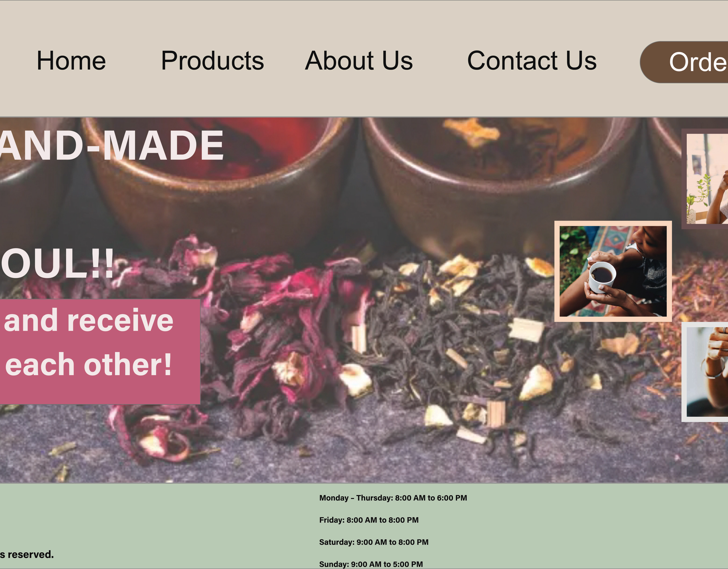The width and height of the screenshot is (728, 569).
Task: Click the Sunday 9:00 AM to 5:00 PM line
Action: pyautogui.click(x=371, y=564)
